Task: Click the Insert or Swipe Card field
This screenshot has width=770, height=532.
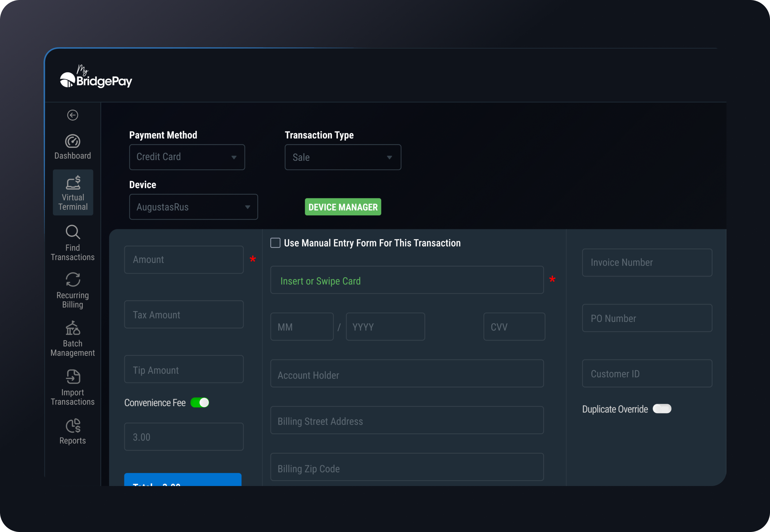Action: click(407, 280)
